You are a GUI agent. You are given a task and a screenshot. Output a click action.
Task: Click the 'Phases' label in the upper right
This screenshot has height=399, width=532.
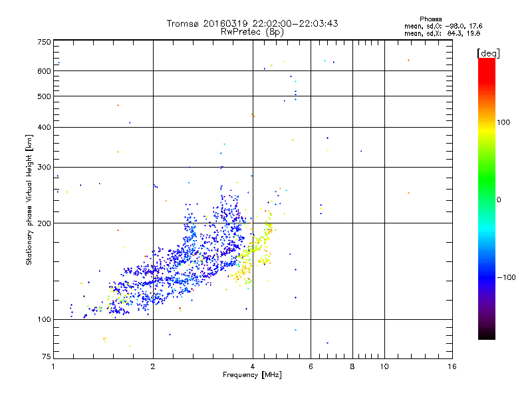click(430, 19)
